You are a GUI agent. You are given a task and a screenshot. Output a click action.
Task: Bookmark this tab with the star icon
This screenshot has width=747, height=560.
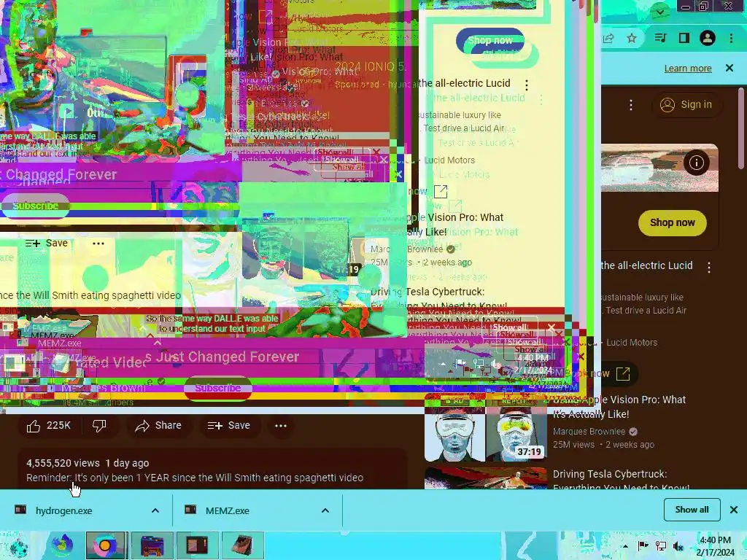pyautogui.click(x=632, y=38)
